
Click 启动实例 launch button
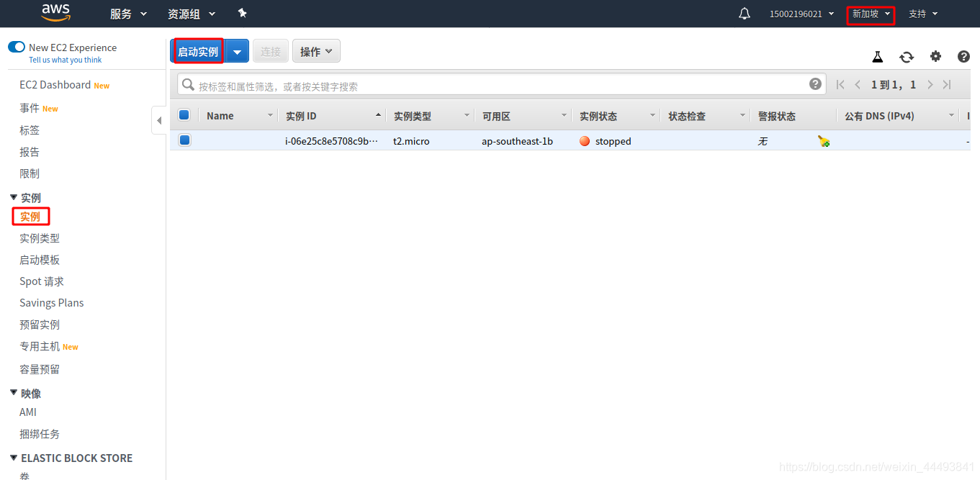198,52
